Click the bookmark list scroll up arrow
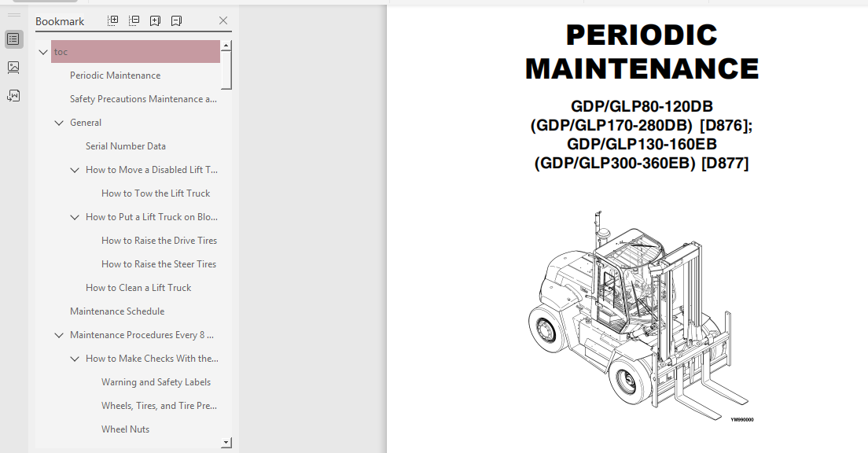Image resolution: width=868 pixels, height=453 pixels. (226, 46)
